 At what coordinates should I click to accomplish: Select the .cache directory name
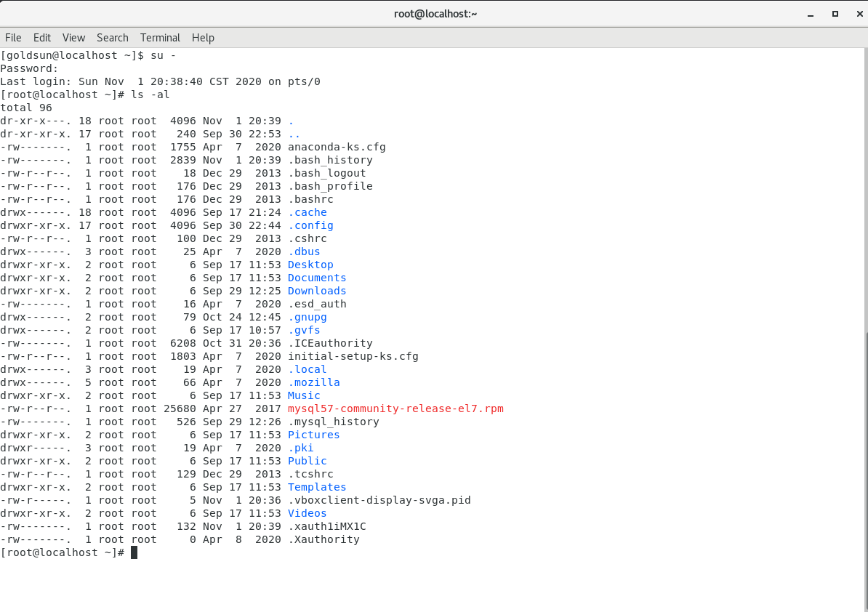[x=307, y=212]
